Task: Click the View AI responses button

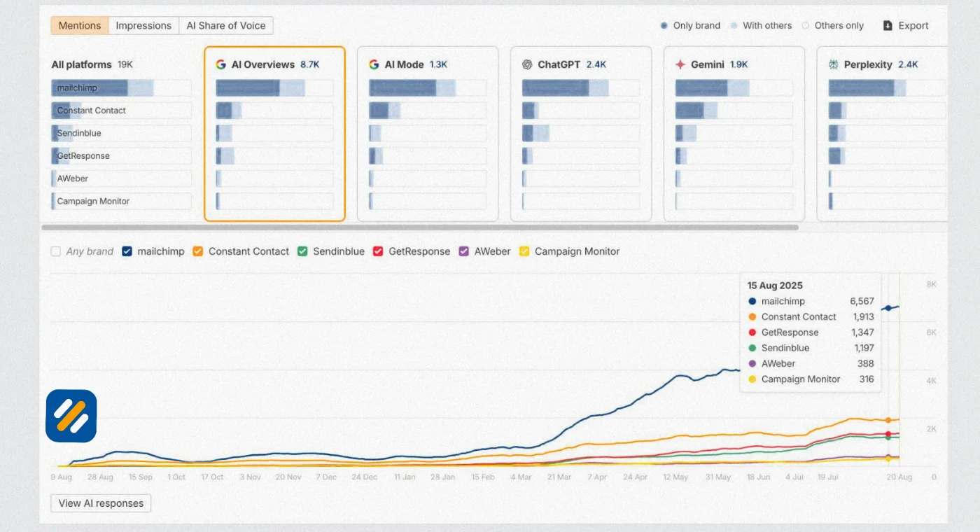Action: [101, 503]
